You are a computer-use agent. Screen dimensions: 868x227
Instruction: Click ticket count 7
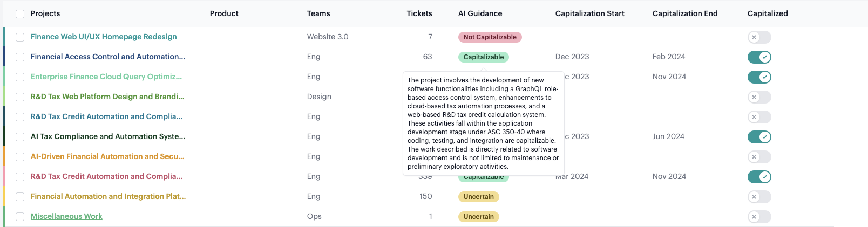[x=430, y=37]
